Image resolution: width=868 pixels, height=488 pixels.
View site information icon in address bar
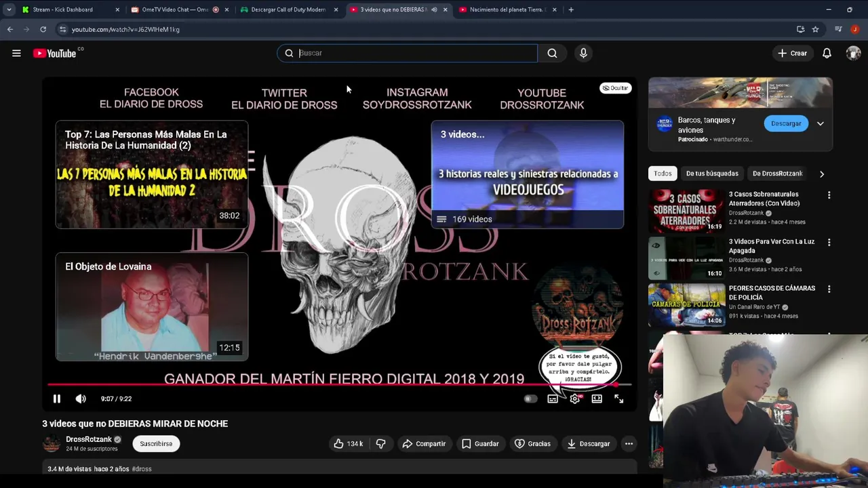pos(62,29)
